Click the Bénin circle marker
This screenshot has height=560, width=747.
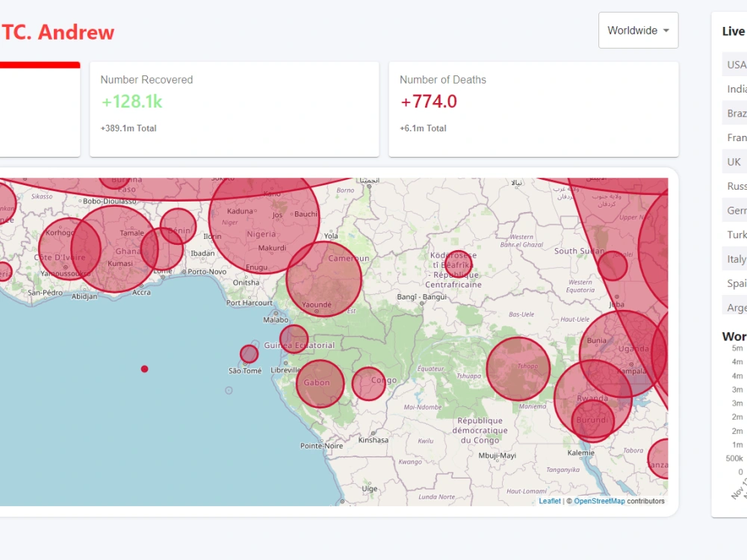click(x=178, y=226)
